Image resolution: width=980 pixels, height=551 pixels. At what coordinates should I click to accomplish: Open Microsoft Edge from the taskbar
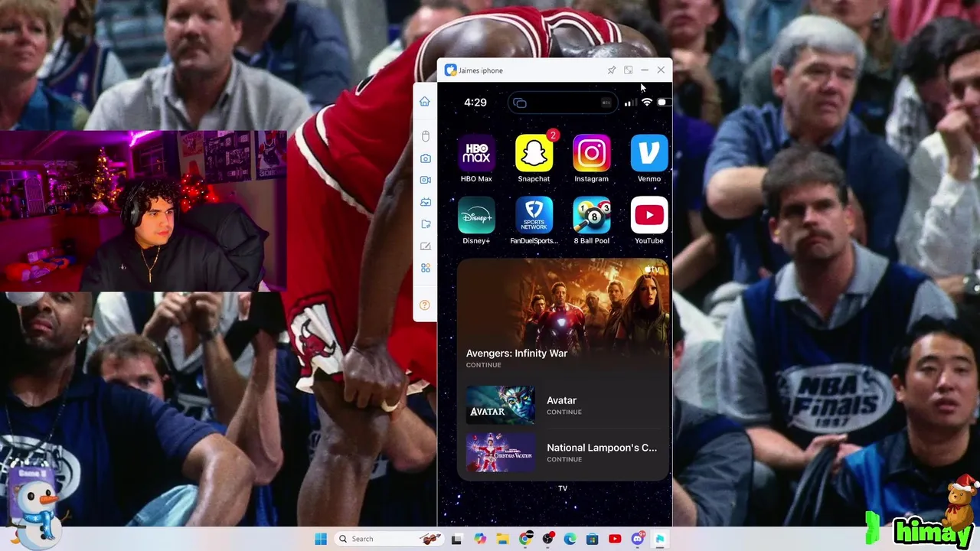(x=570, y=539)
